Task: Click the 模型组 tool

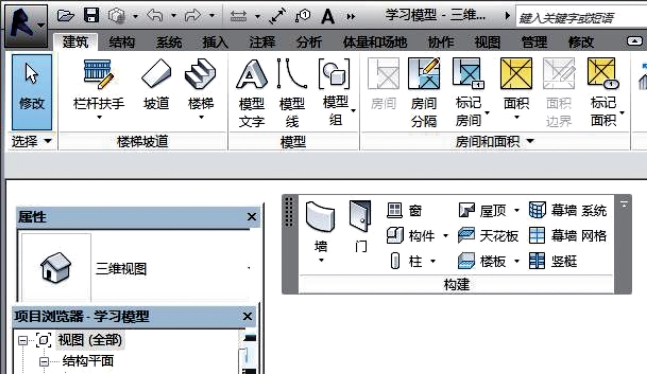Action: pos(336,92)
